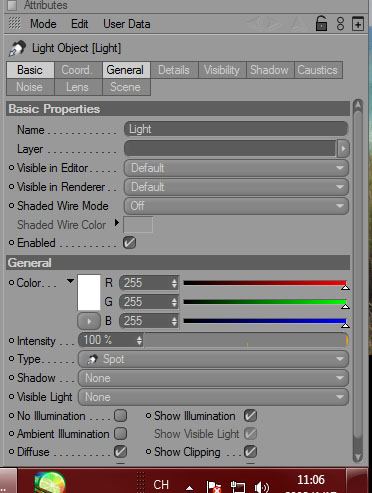Switch to the Lens tab
This screenshot has height=493, width=372.
[x=78, y=87]
